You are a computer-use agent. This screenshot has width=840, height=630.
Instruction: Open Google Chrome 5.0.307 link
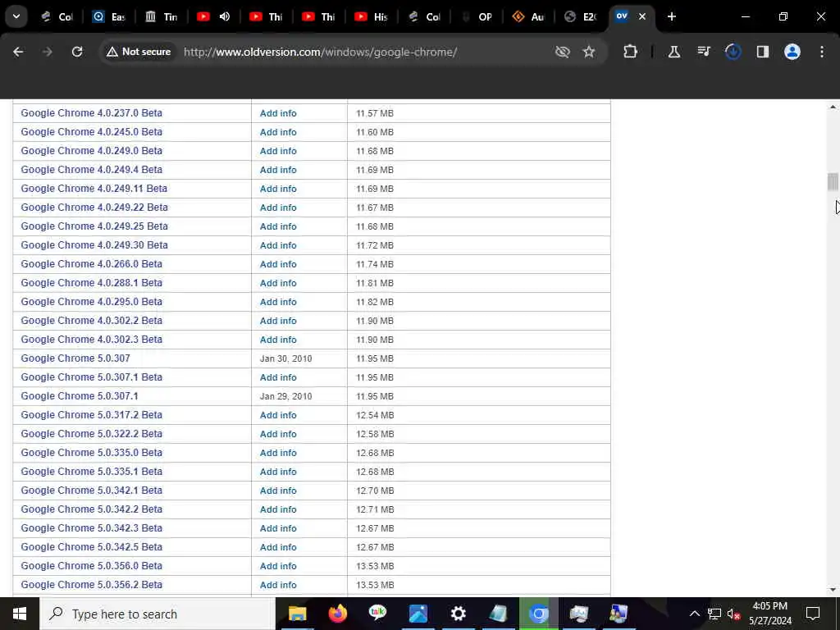[x=75, y=358]
